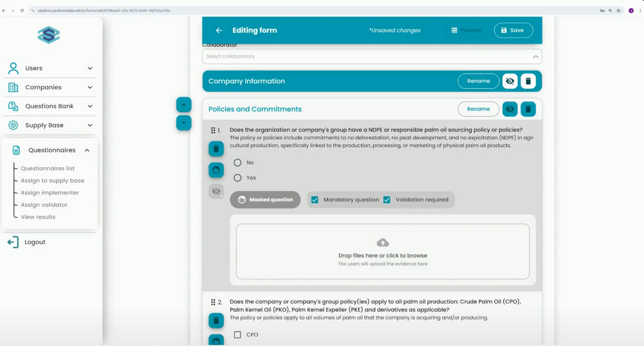Delete question 1 with its trash icon

click(x=216, y=149)
